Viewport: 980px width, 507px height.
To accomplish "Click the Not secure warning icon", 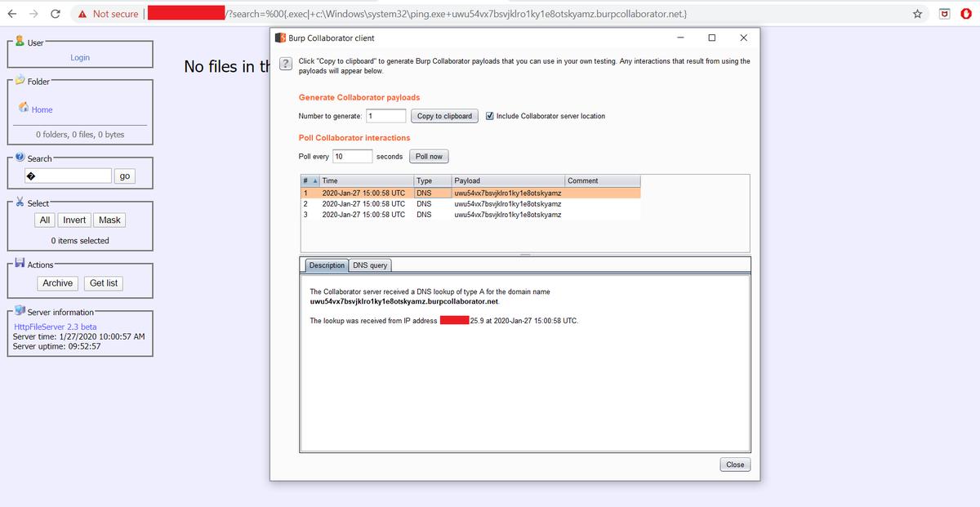I will (x=82, y=14).
